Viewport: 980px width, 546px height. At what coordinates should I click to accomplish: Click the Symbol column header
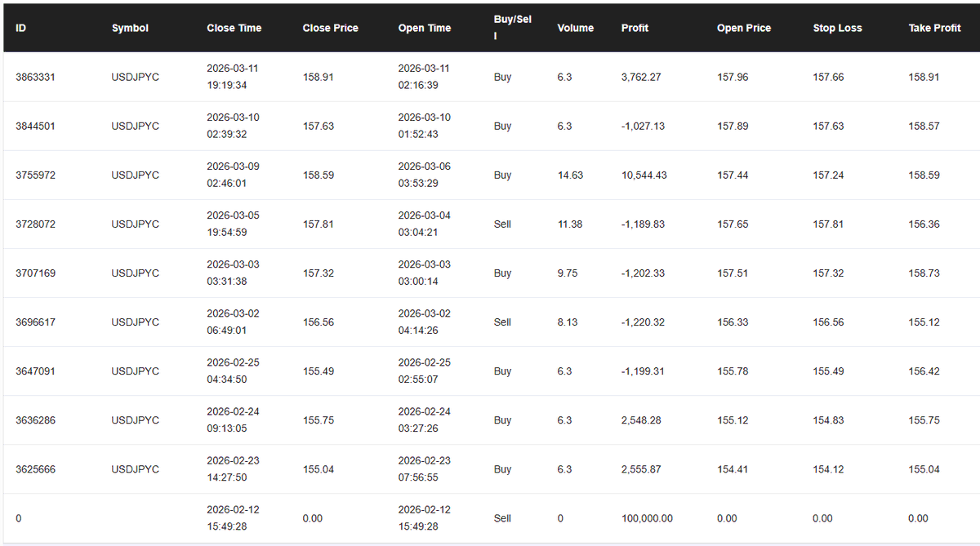click(x=130, y=28)
